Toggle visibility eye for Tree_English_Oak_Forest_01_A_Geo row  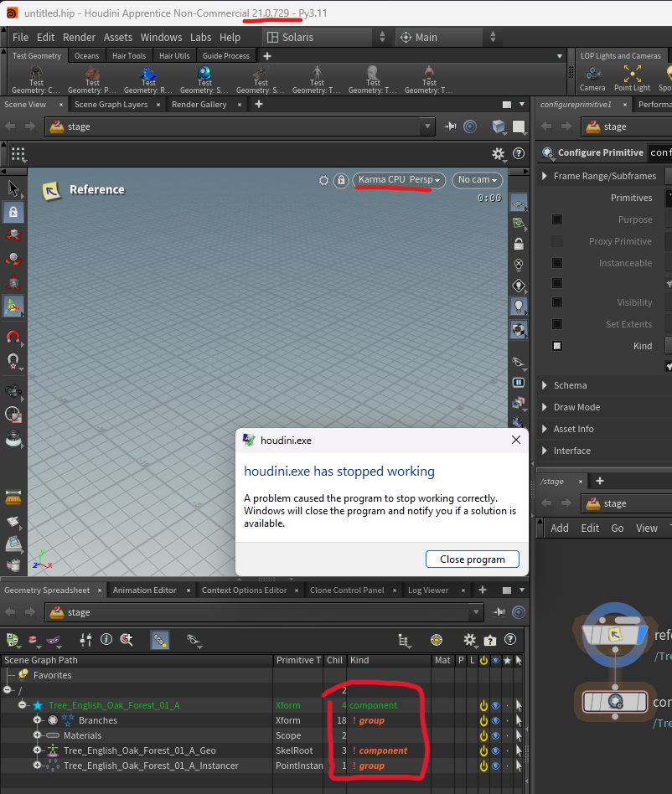coord(496,750)
